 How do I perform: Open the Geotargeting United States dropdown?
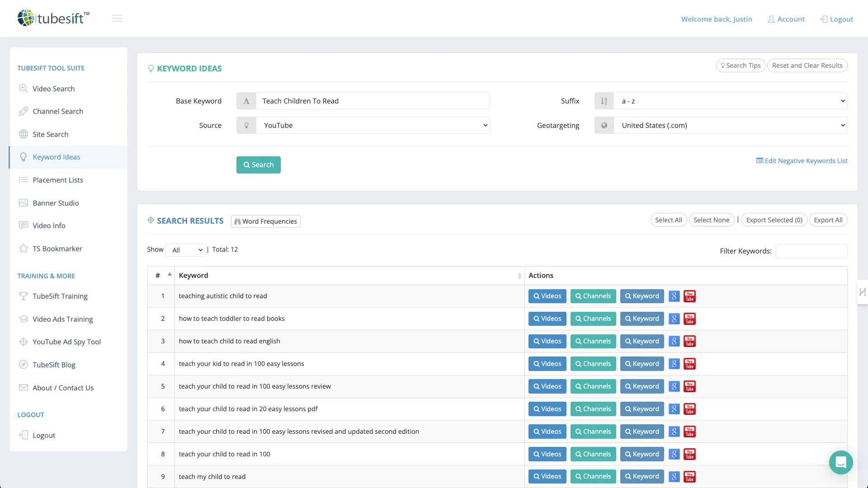(730, 126)
